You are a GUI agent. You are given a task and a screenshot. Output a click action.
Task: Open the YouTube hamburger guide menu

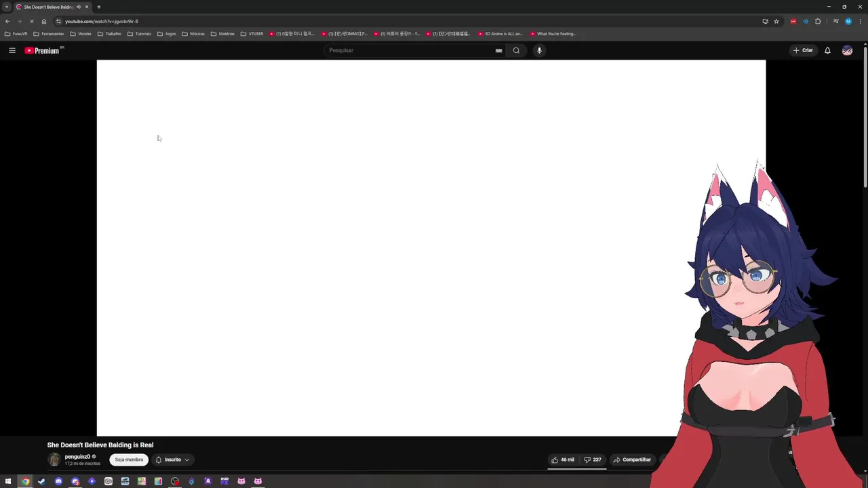click(x=12, y=50)
